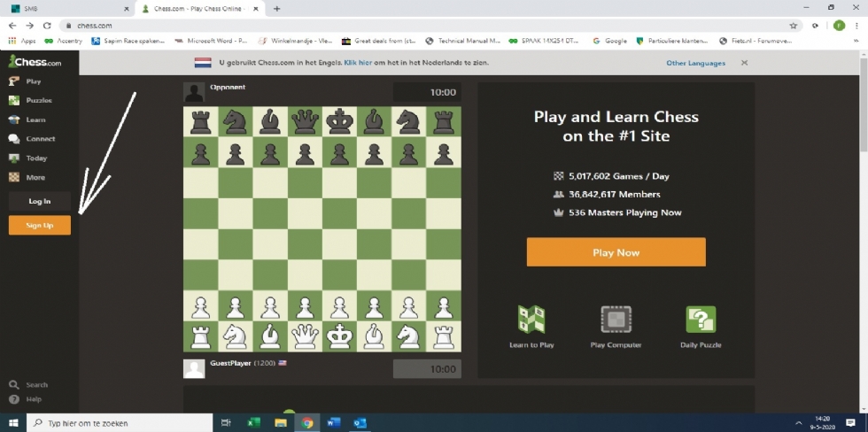Click GuestPlayer's 10:00 clock
Screen dimensions: 868x432
(427, 369)
